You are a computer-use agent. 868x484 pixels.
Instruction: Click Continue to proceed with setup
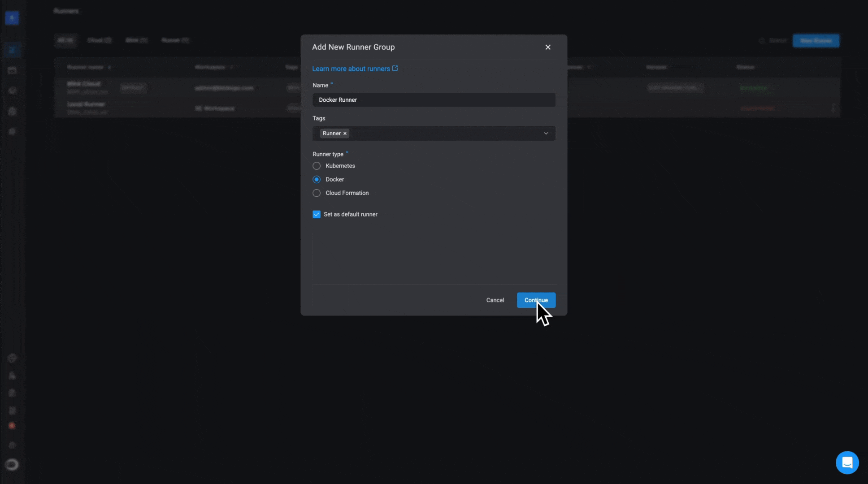(x=536, y=300)
